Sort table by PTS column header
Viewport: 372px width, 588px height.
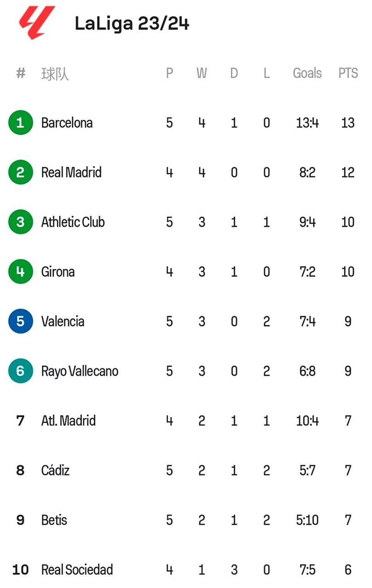point(348,73)
